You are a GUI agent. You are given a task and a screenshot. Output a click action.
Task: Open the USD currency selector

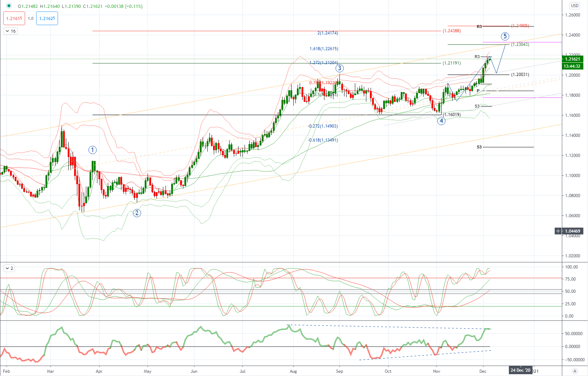tap(574, 5)
